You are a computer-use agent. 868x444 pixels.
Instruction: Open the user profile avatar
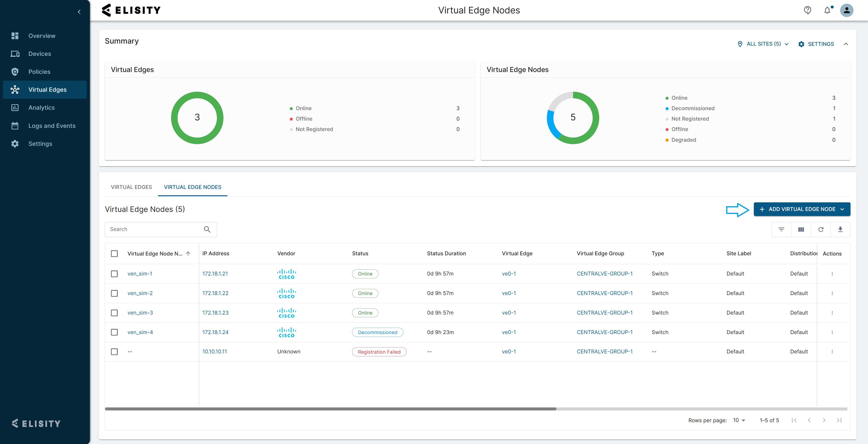[x=846, y=10]
